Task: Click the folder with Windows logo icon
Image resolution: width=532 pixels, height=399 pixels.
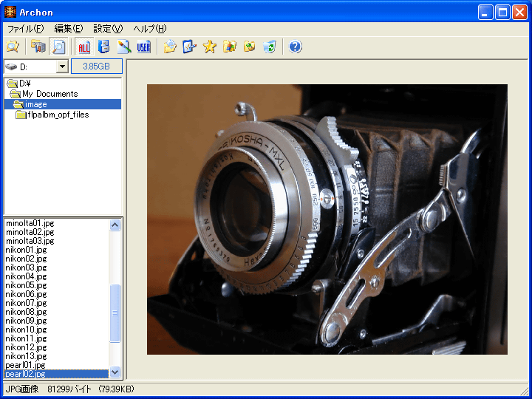Action: pyautogui.click(x=230, y=47)
